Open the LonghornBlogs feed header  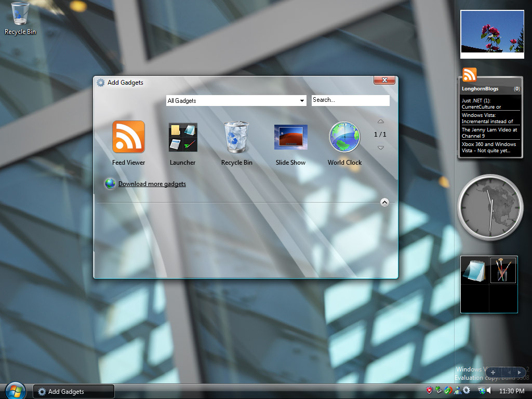coord(490,88)
